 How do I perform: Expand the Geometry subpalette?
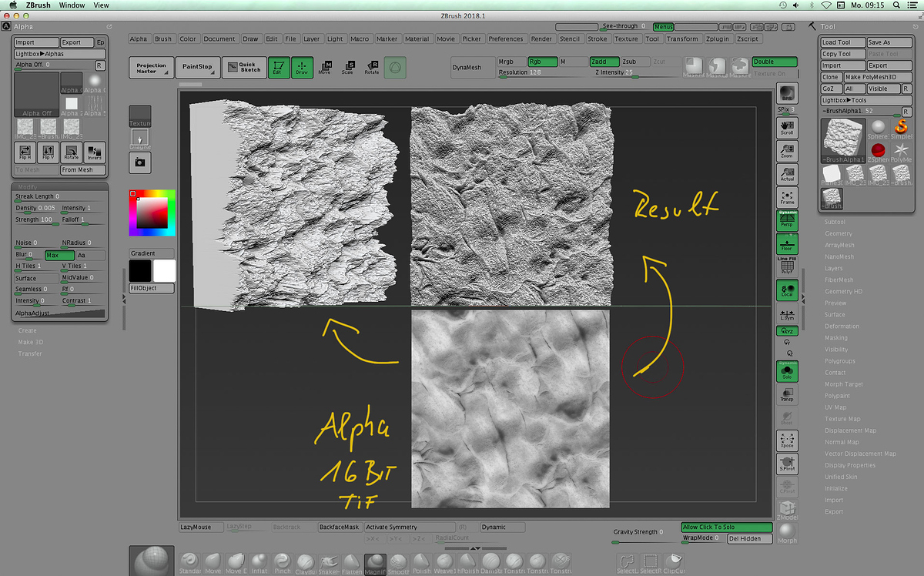pos(839,233)
